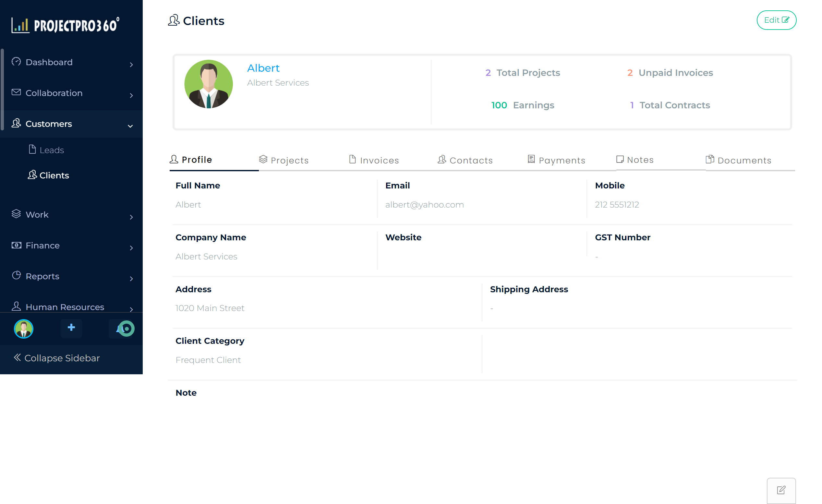The width and height of the screenshot is (822, 504).
Task: Switch to the Projects tab
Action: click(x=284, y=160)
